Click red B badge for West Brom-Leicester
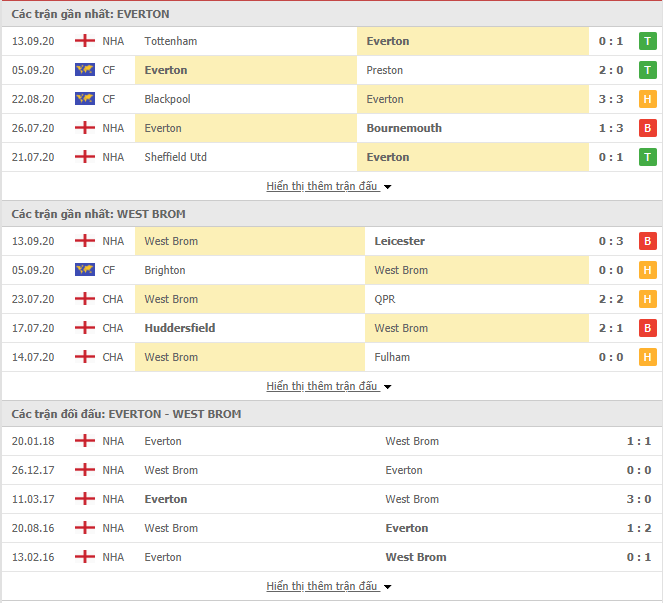 click(647, 241)
